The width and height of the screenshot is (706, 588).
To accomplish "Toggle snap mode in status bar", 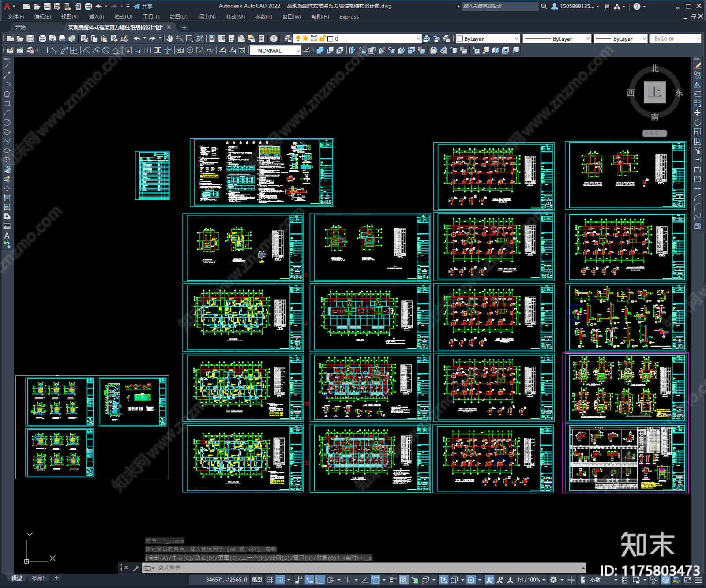I will [x=280, y=580].
